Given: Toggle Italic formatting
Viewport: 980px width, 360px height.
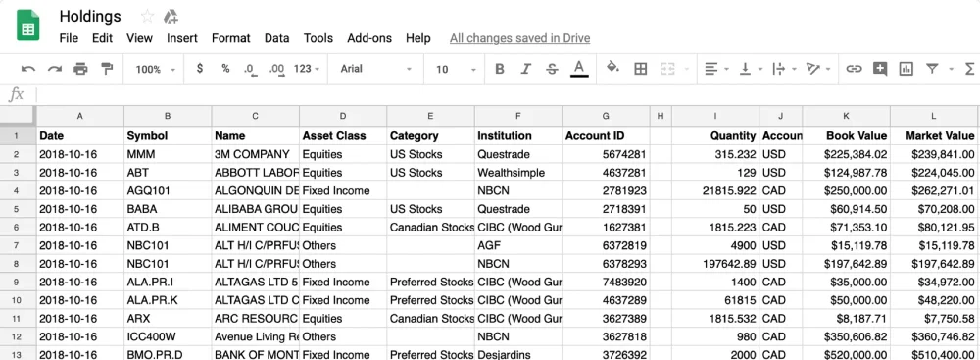Looking at the screenshot, I should (x=525, y=69).
